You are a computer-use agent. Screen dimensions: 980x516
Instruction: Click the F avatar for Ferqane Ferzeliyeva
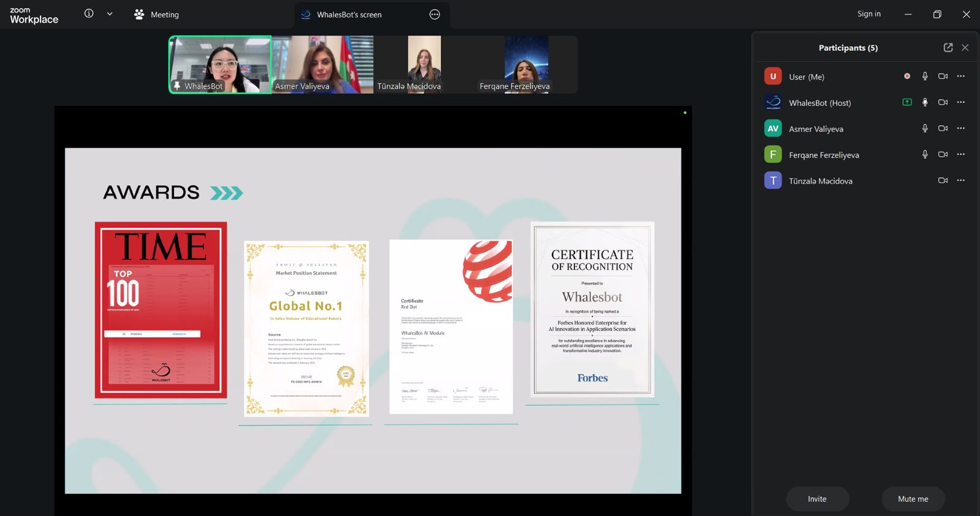(773, 154)
